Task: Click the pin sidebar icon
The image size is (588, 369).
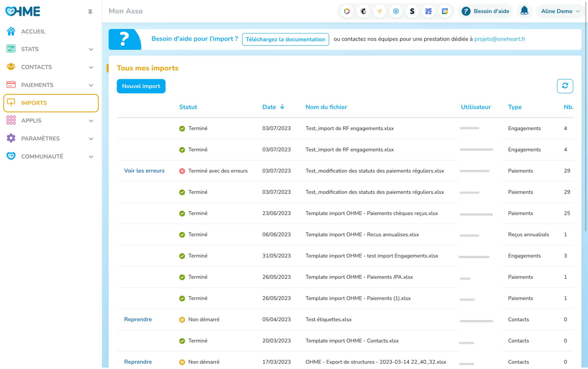Action: point(90,12)
